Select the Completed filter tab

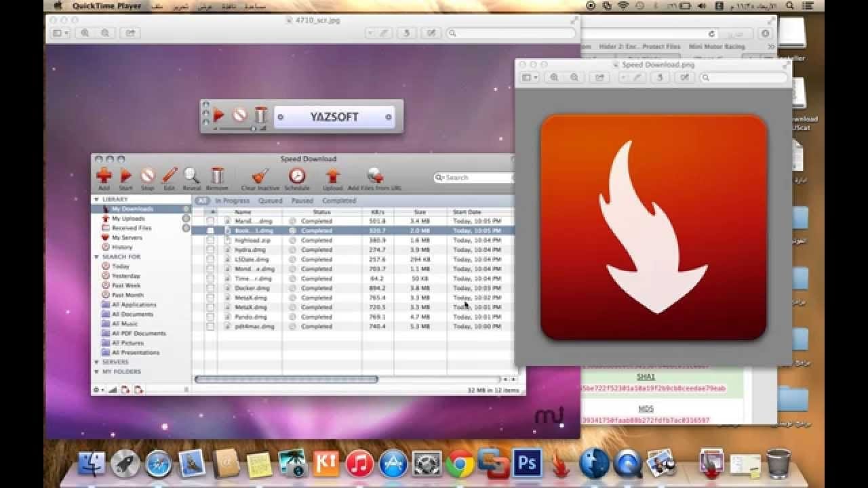coord(338,201)
